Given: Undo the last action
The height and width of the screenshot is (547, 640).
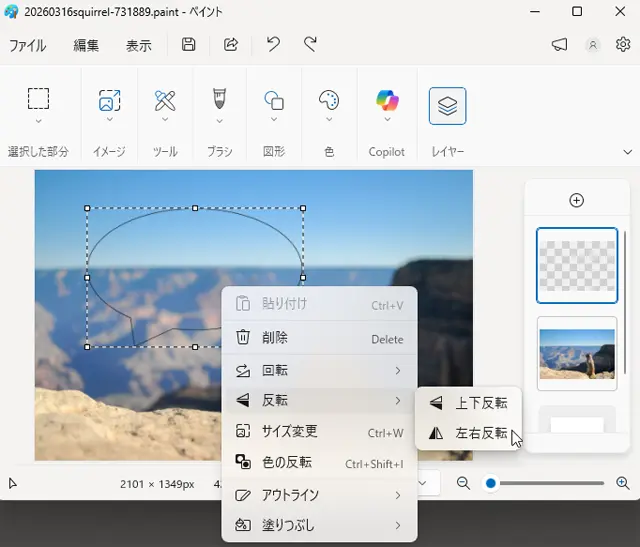Looking at the screenshot, I should 273,44.
